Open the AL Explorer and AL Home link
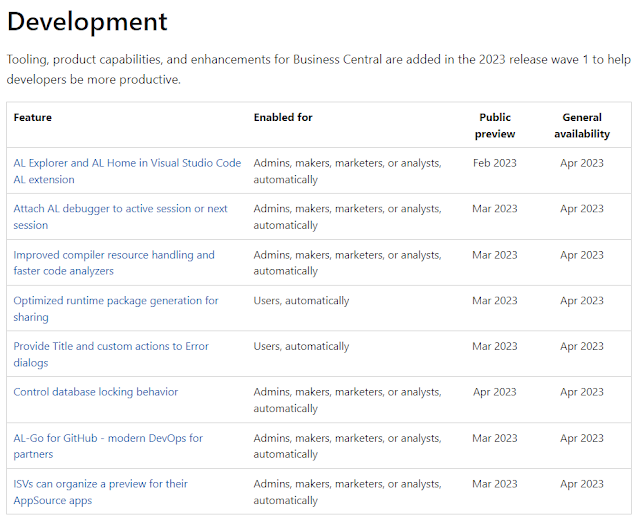640x520 pixels. 127,163
